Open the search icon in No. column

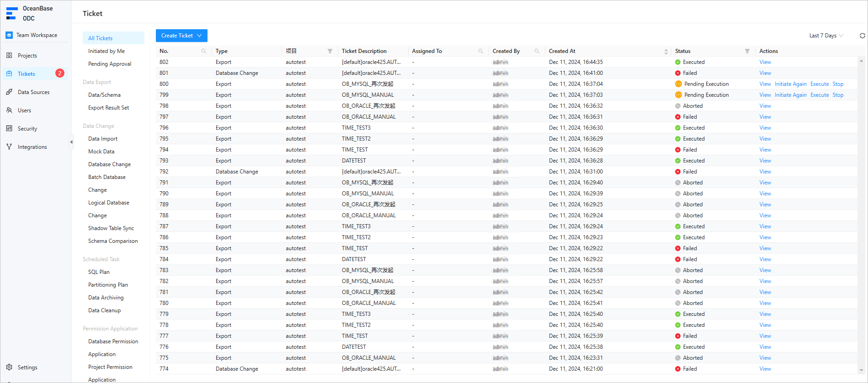(x=204, y=51)
